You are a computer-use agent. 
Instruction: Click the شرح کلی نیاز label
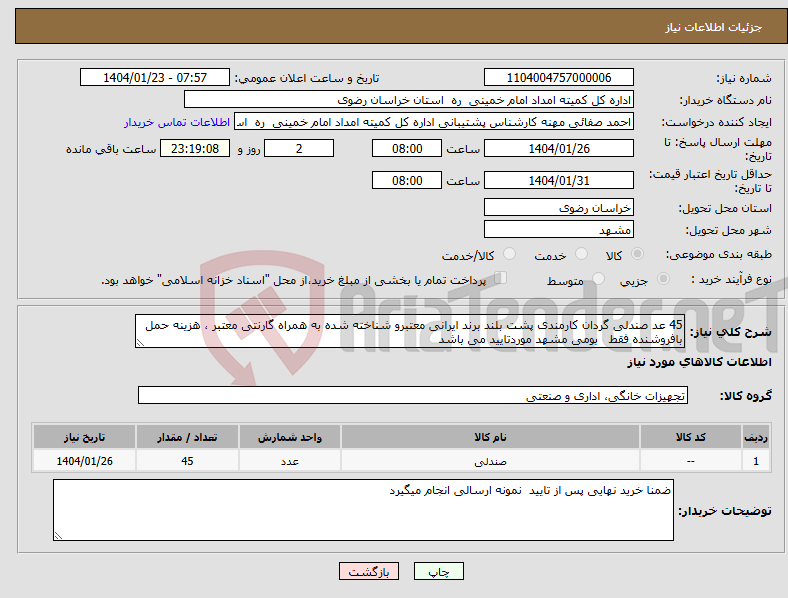pos(730,332)
